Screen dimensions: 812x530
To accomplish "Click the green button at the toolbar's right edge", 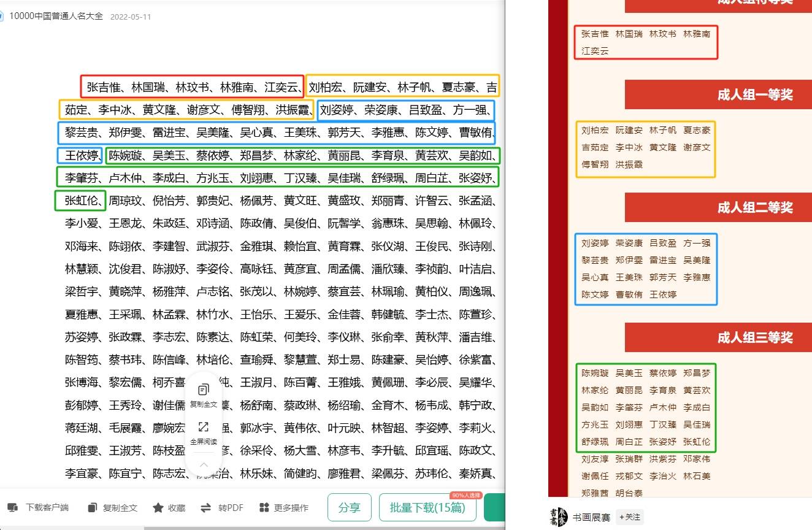I will pos(494,507).
